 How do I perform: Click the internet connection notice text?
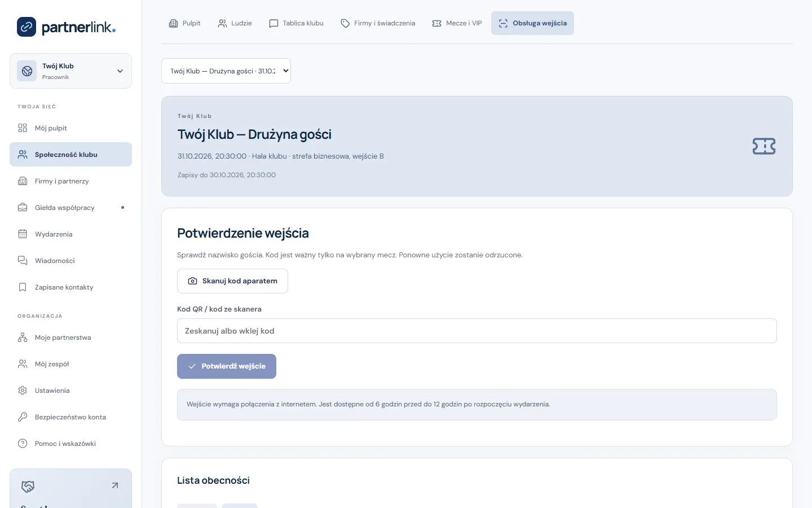368,404
